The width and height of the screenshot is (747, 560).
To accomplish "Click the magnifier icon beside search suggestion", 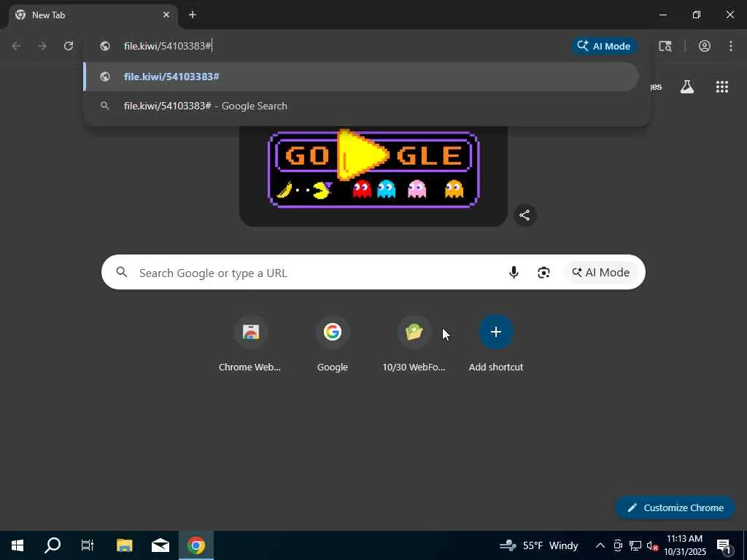I will click(x=105, y=106).
